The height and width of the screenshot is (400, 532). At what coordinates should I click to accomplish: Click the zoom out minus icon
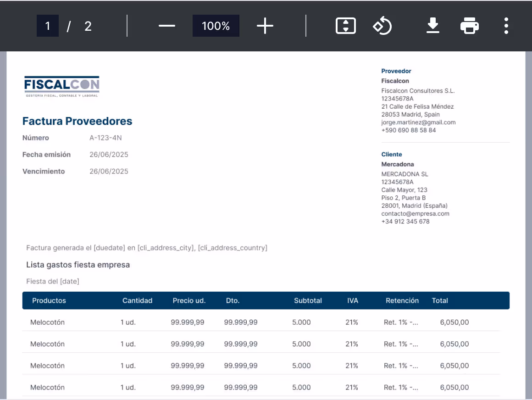pos(166,26)
